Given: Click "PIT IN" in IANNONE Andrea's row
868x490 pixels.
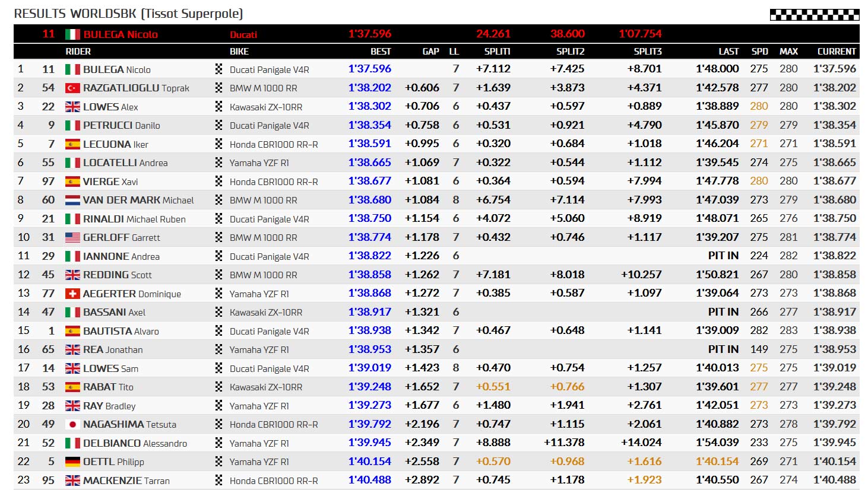Looking at the screenshot, I should point(723,256).
